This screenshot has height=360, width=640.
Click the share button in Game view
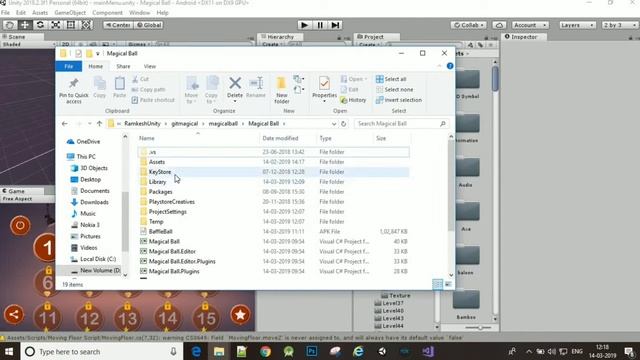pyautogui.click(x=14, y=315)
